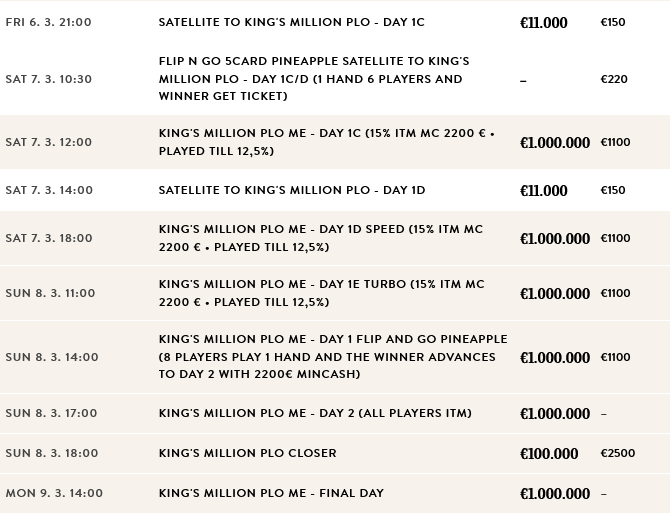Click the FRI 6. 3. 21:00 date
670x519 pixels.
[x=48, y=22]
